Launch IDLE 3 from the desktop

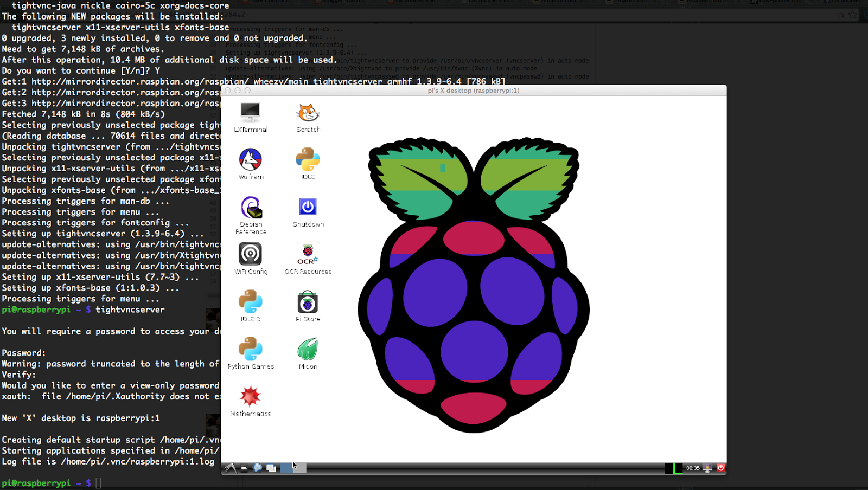click(251, 306)
